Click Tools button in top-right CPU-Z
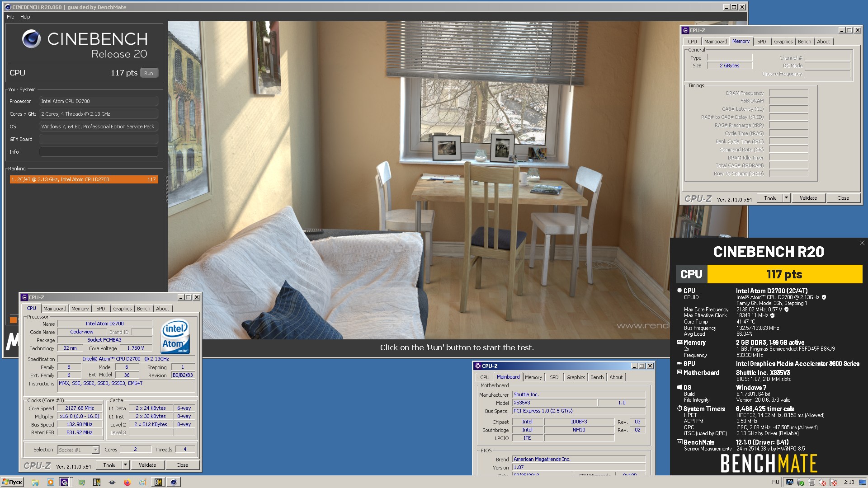This screenshot has width=868, height=488. pos(770,198)
